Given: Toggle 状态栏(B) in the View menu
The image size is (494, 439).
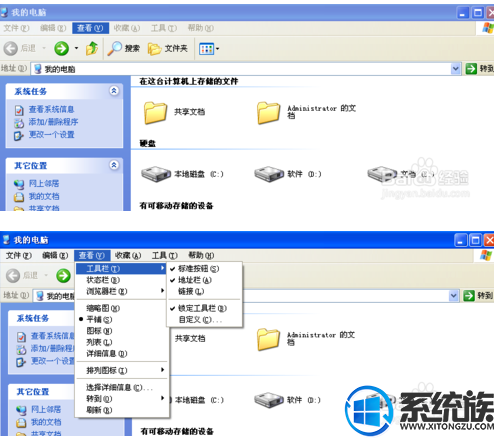Looking at the screenshot, I should pyautogui.click(x=121, y=280).
